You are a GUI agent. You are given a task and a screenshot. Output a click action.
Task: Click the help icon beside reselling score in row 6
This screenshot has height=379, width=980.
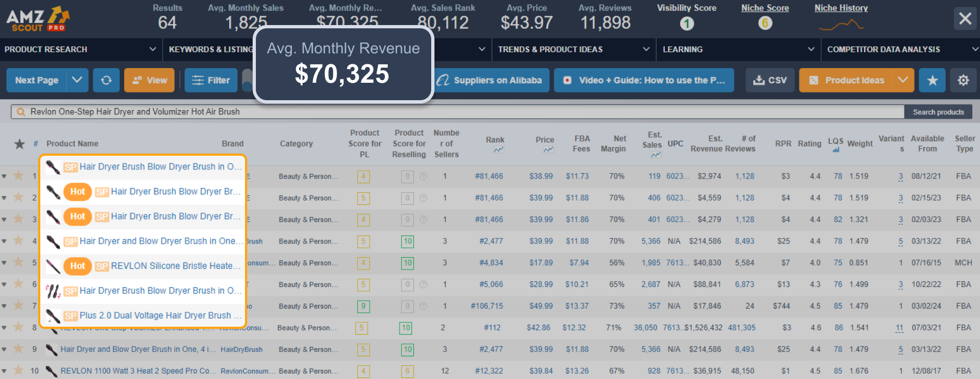[423, 285]
